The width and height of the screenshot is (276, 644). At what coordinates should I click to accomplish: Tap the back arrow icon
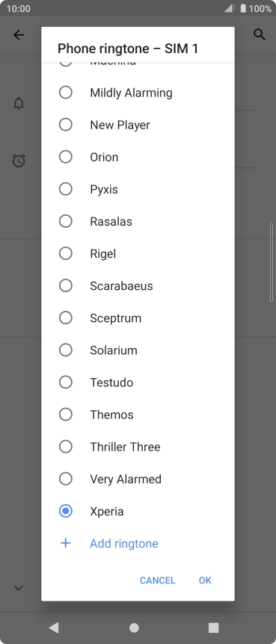(19, 35)
